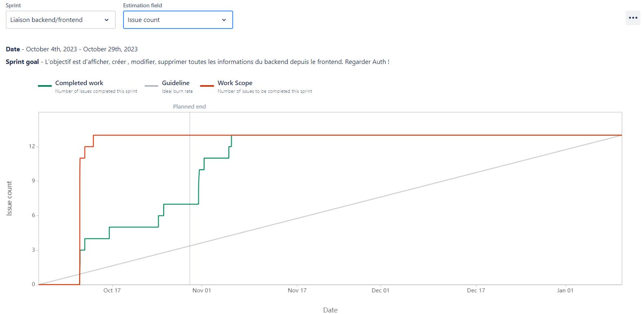This screenshot has height=314, width=644.
Task: Click the Jan 01 tick on date axis
Action: coord(565,290)
